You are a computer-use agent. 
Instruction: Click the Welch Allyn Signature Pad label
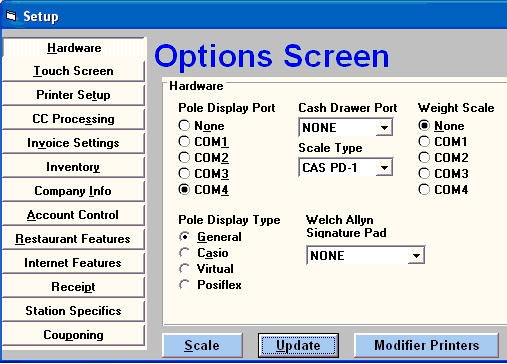point(346,226)
